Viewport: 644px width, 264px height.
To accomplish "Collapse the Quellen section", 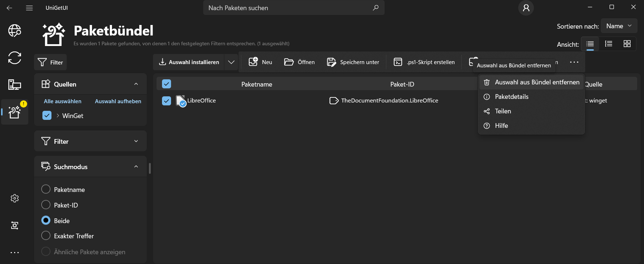I will pos(136,84).
